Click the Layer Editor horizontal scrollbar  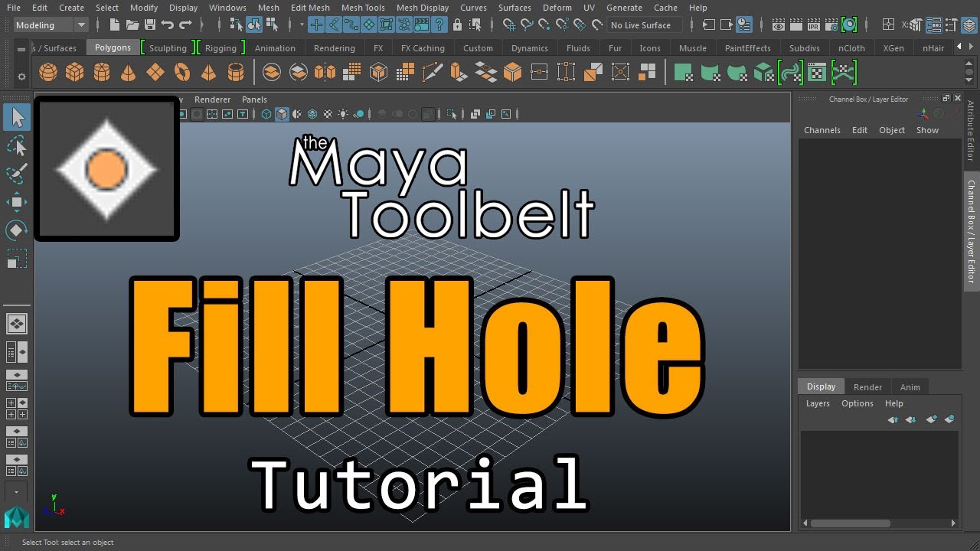pos(879,523)
